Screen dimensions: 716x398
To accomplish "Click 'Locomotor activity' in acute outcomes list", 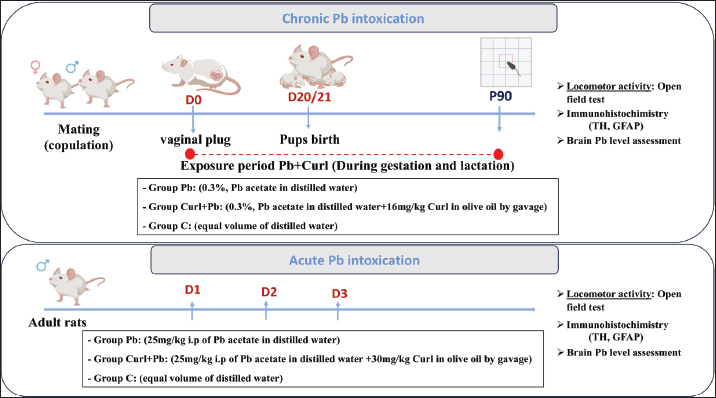I will [x=609, y=294].
